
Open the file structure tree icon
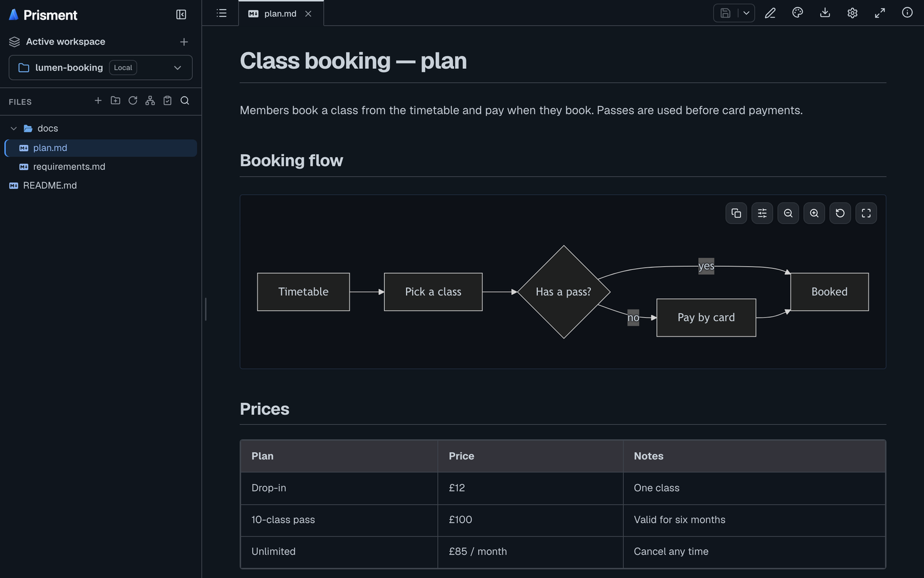(x=150, y=101)
